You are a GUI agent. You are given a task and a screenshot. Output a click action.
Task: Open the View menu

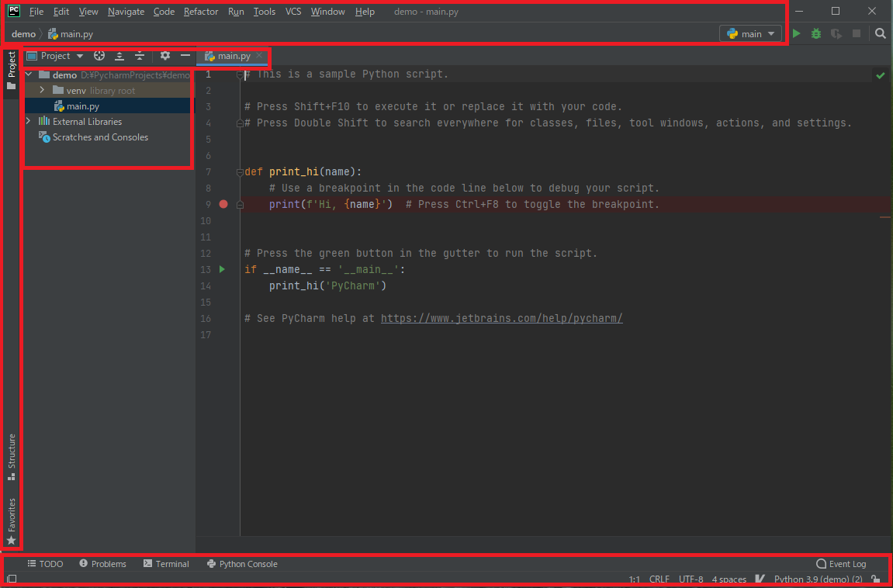pyautogui.click(x=88, y=12)
